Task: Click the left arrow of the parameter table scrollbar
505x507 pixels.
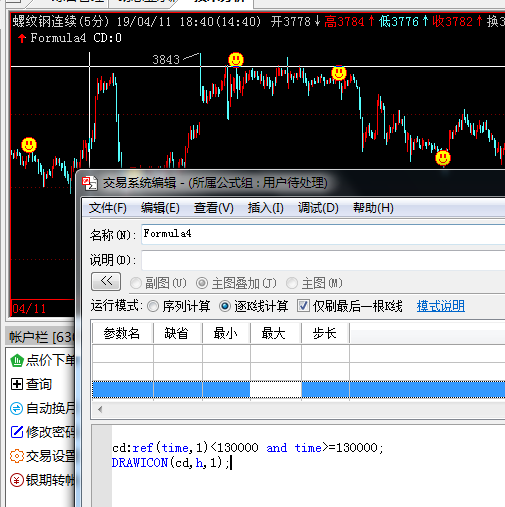Action: 100,409
